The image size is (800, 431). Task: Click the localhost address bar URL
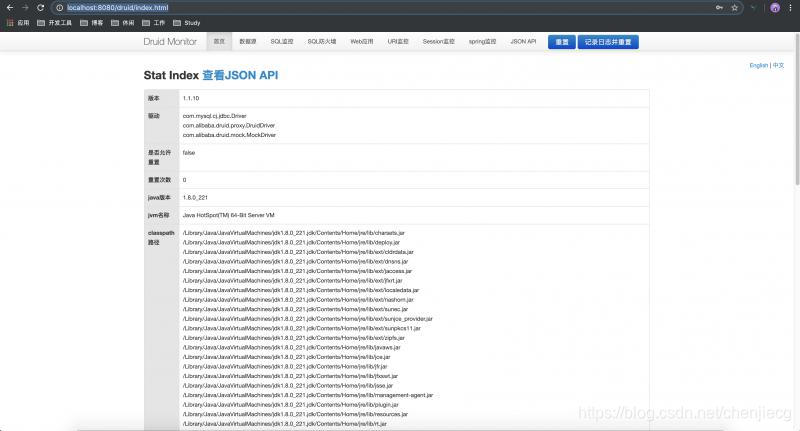(117, 8)
